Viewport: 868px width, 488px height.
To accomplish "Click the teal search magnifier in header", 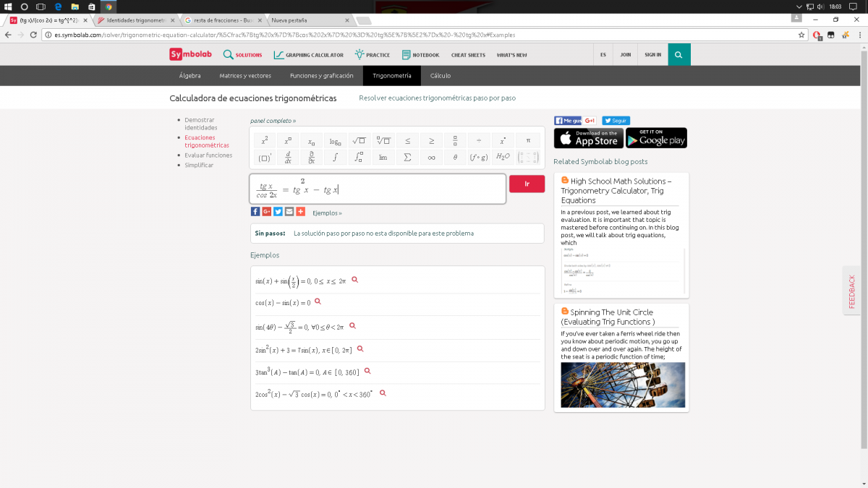I will point(678,54).
